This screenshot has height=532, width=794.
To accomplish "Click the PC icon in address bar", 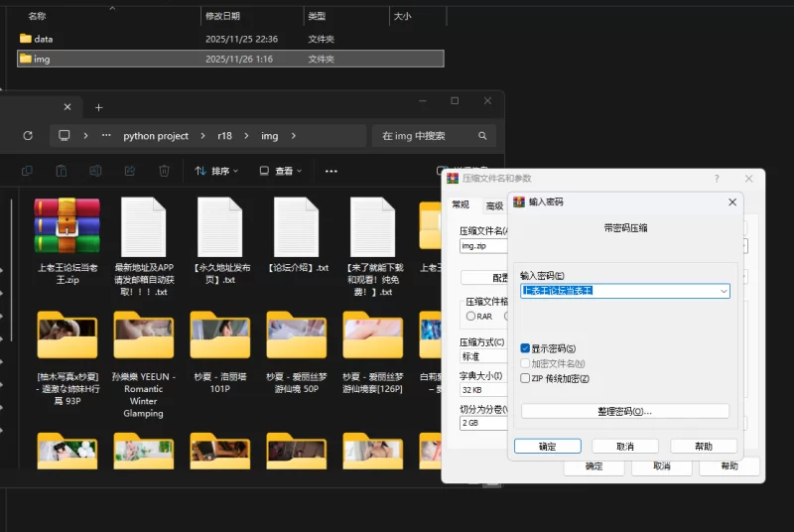I will tap(65, 136).
